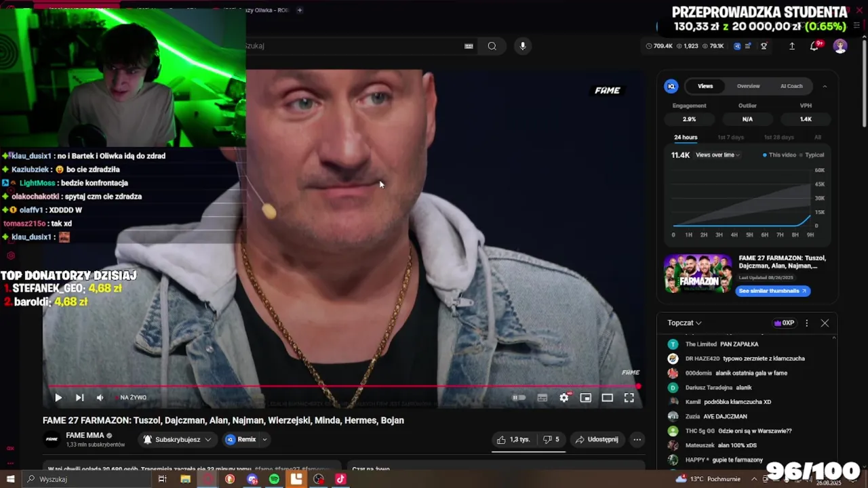The width and height of the screenshot is (868, 488).
Task: Share the video via Udostępnij
Action: pyautogui.click(x=597, y=439)
